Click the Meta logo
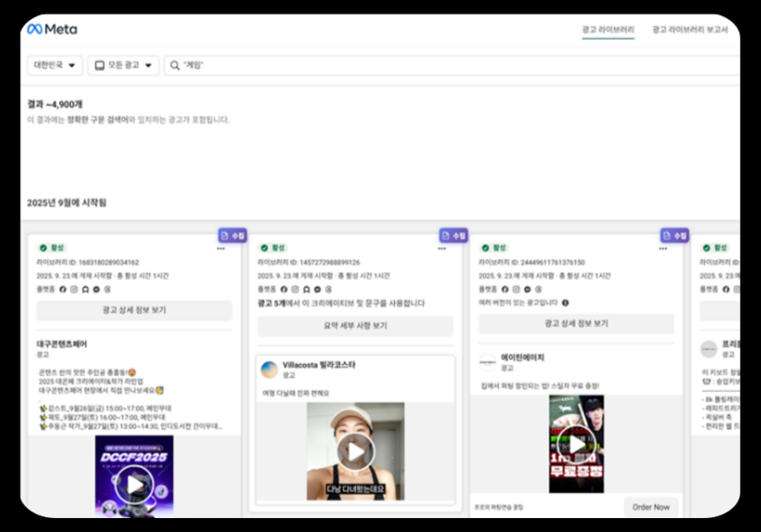 52,29
